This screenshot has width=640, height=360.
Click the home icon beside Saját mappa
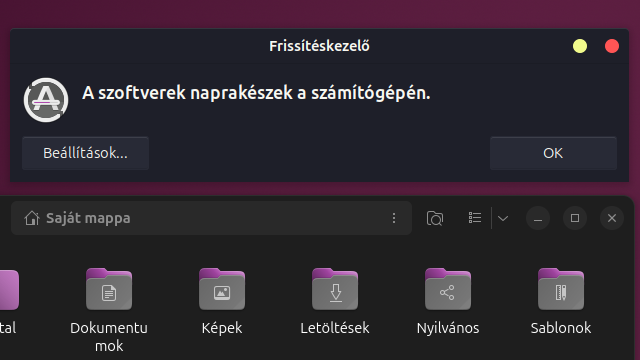tap(32, 218)
